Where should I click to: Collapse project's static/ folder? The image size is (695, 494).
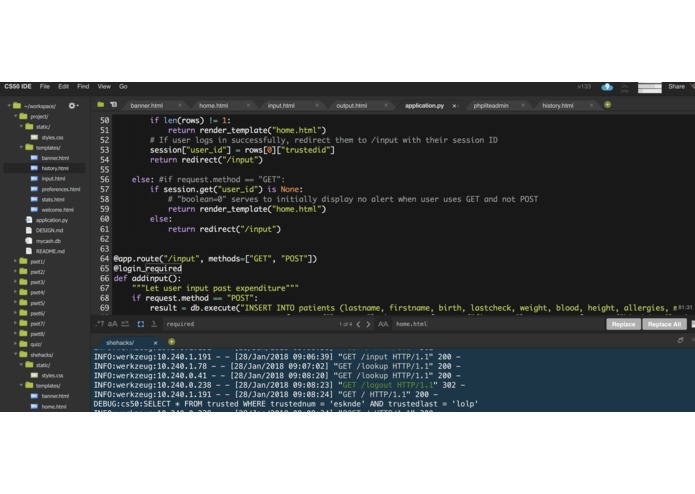[21, 126]
